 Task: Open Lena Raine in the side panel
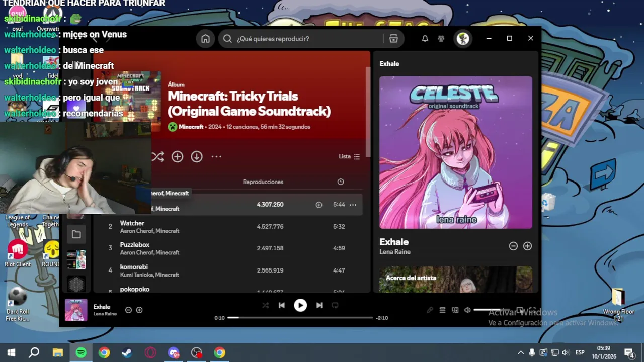395,252
